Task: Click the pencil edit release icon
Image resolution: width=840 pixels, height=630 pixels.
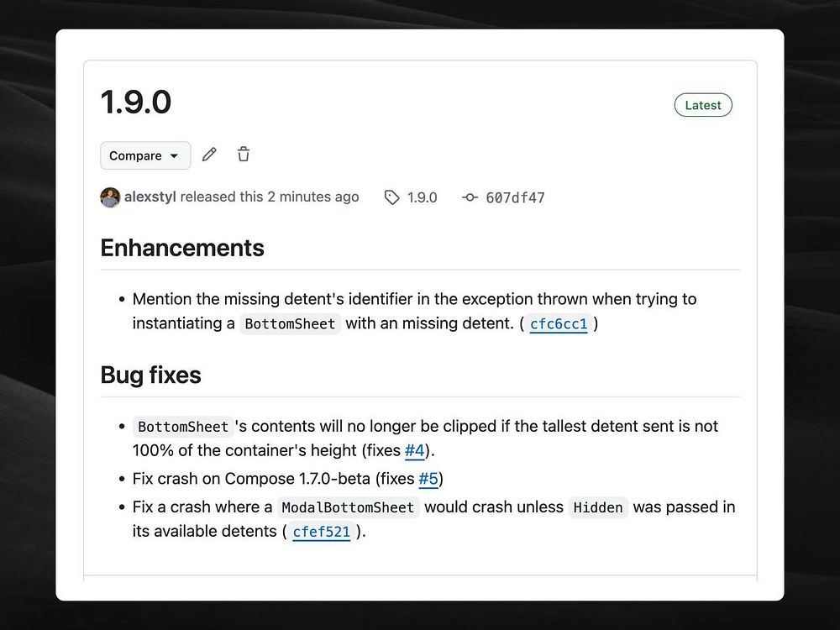Action: pos(209,155)
